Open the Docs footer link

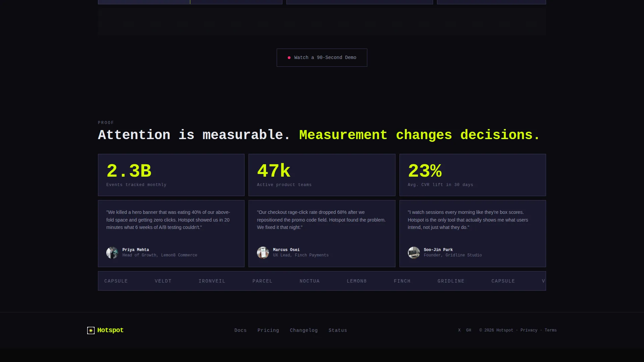point(240,330)
